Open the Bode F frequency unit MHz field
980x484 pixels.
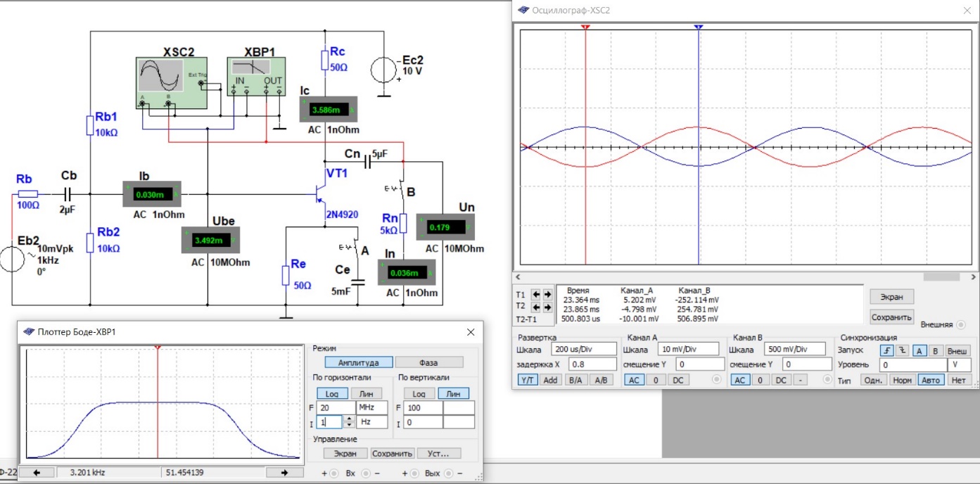point(372,407)
